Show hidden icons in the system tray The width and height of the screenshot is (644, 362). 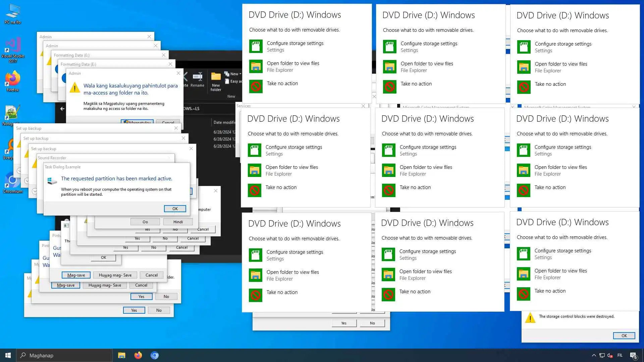[594, 355]
